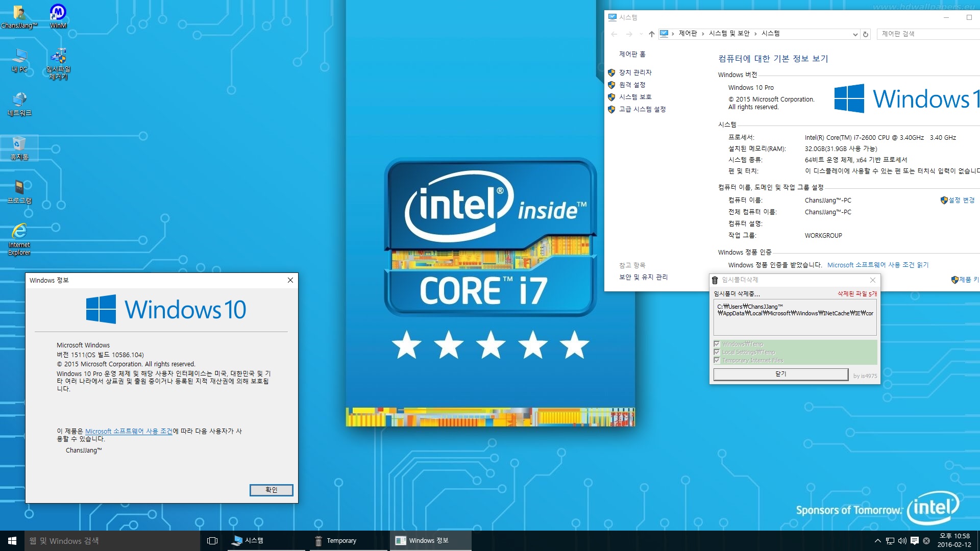
Task: Click the Windows Start button
Action: click(x=12, y=541)
